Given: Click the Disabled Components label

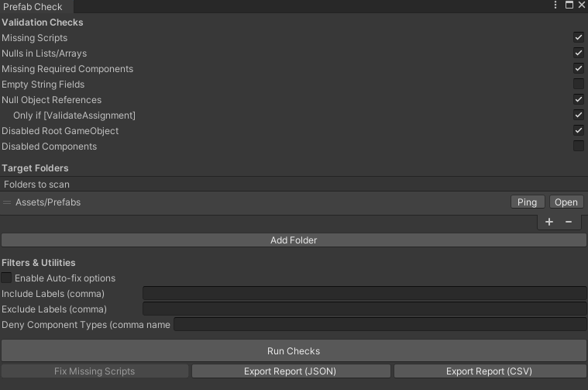Looking at the screenshot, I should pos(49,147).
